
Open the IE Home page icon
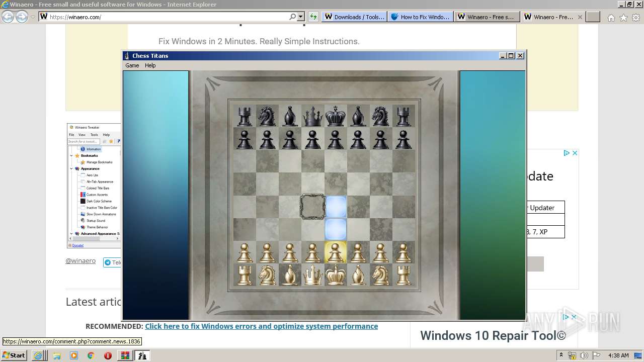tap(611, 18)
